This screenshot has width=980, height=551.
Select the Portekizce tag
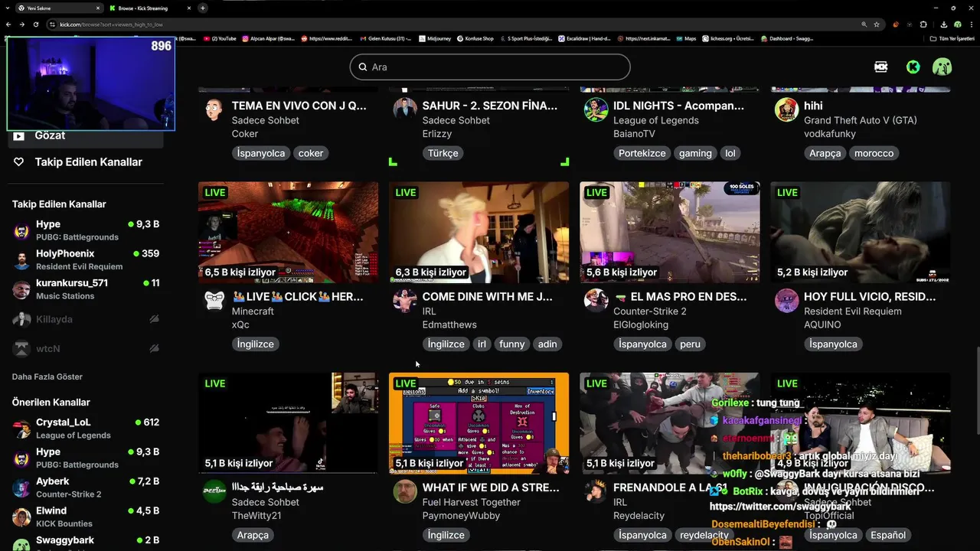642,153
